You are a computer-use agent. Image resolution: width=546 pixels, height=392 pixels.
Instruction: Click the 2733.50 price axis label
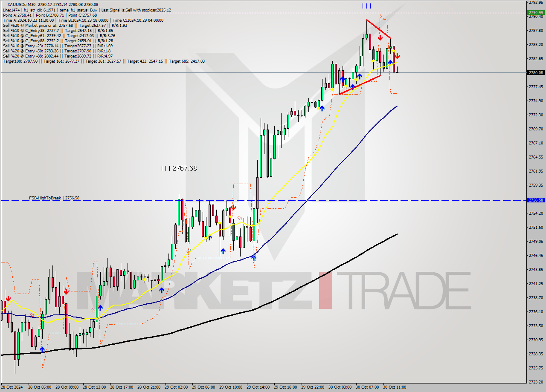(x=536, y=326)
